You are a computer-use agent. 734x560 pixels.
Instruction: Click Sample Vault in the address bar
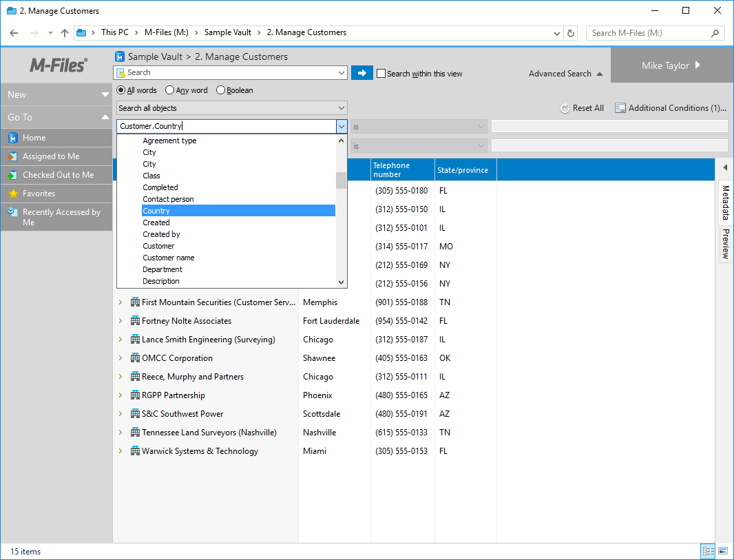click(228, 32)
